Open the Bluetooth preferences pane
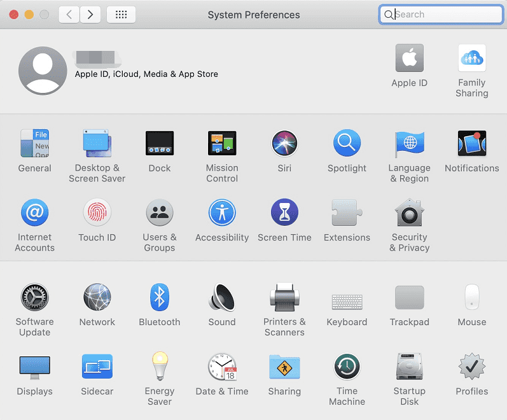The height and width of the screenshot is (420, 507). click(x=159, y=297)
